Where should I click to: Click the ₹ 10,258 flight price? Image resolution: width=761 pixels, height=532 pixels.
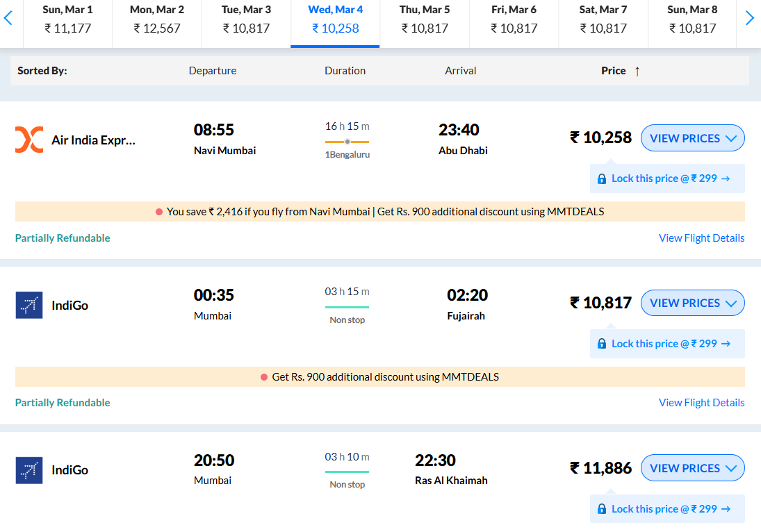pos(601,138)
